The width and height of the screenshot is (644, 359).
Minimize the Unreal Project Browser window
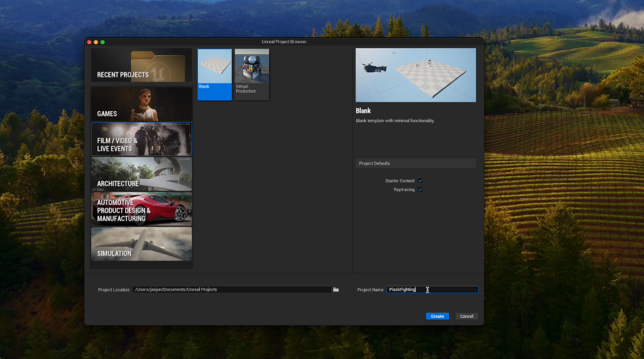coord(96,42)
